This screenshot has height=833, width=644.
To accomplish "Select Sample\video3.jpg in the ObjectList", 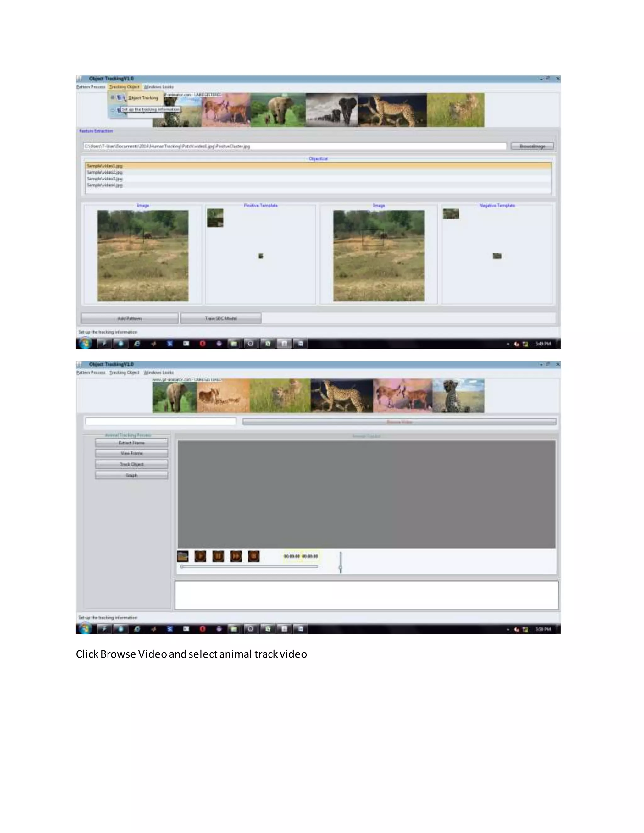I will pos(319,179).
